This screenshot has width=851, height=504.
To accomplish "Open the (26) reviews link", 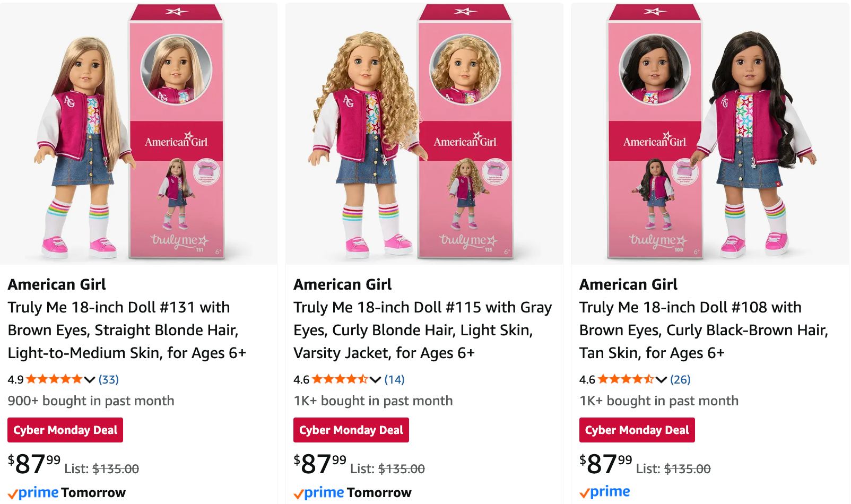I will click(680, 379).
